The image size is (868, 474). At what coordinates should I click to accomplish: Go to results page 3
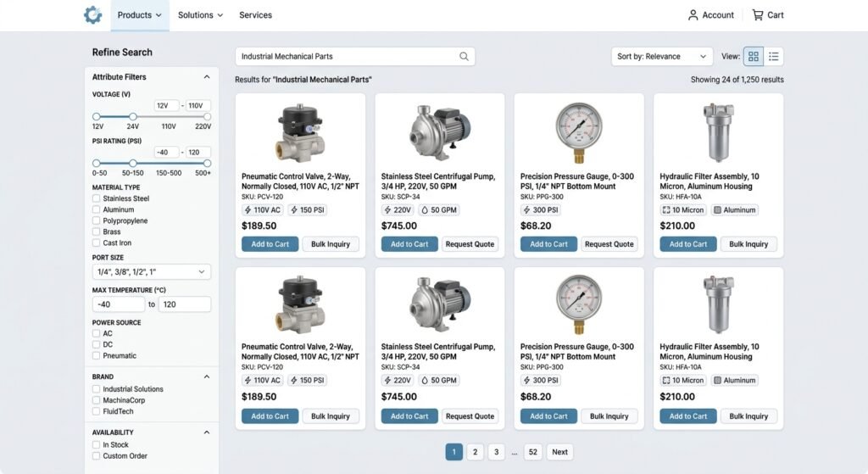[x=496, y=452]
